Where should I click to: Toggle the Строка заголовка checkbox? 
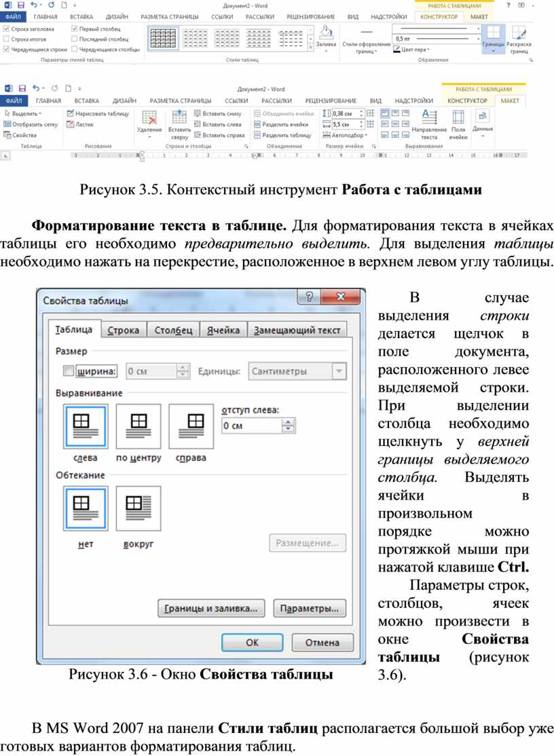6,29
